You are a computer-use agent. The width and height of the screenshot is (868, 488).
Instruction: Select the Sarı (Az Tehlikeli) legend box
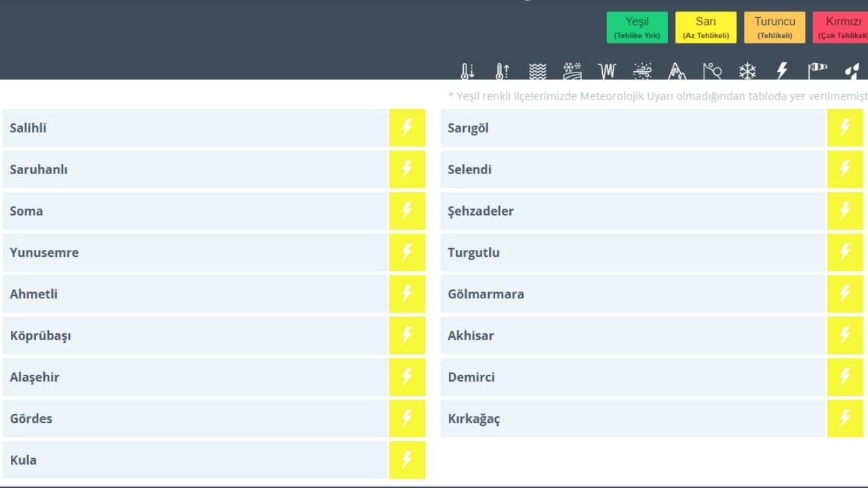705,27
